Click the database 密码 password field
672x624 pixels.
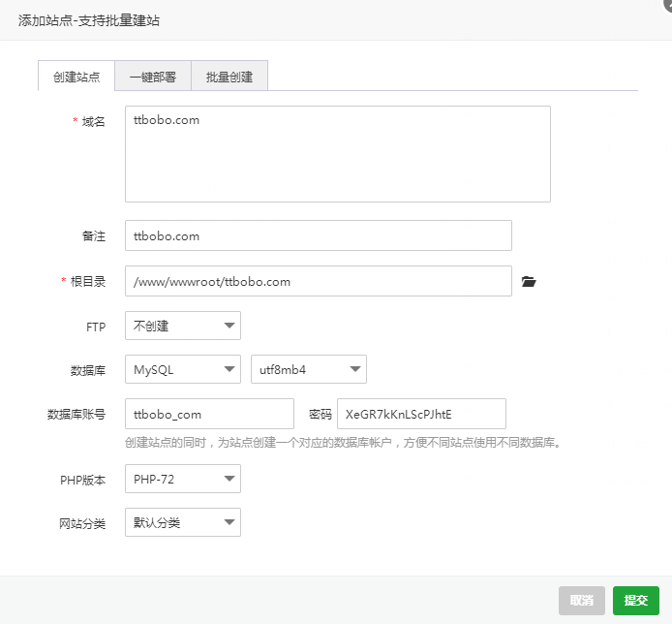pyautogui.click(x=421, y=414)
